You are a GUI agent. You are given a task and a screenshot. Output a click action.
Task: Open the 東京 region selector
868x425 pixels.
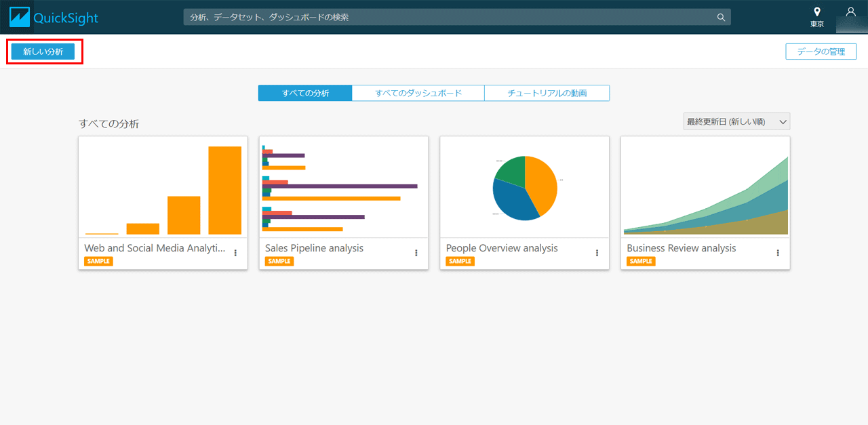coord(817,18)
